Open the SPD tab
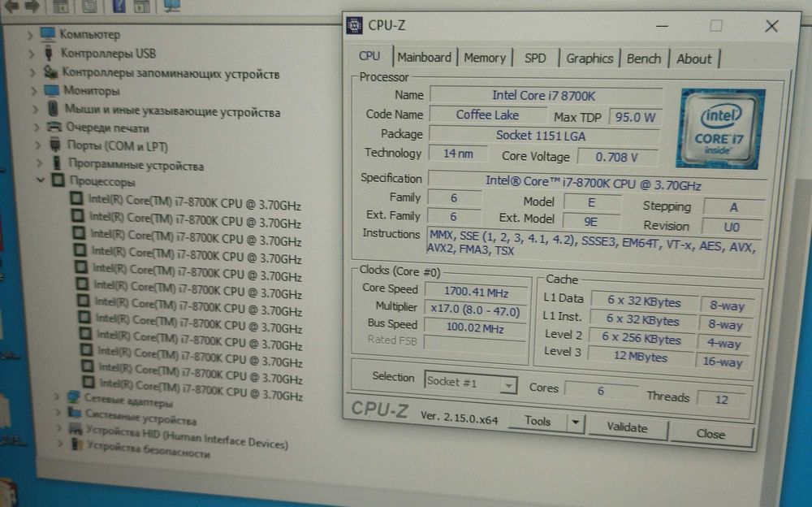812x507 pixels. click(x=535, y=58)
